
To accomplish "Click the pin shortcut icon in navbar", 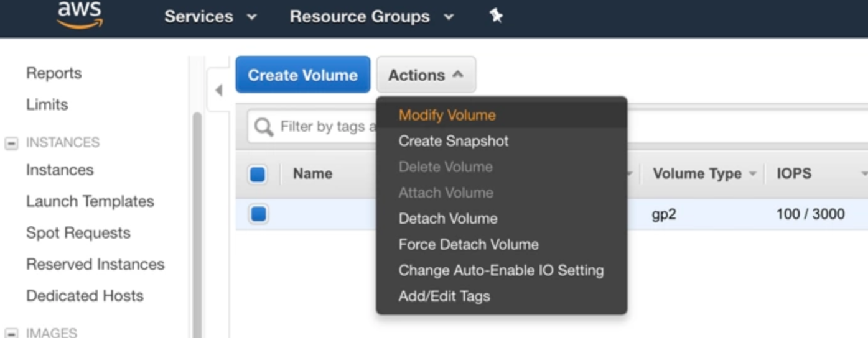I will coord(496,16).
